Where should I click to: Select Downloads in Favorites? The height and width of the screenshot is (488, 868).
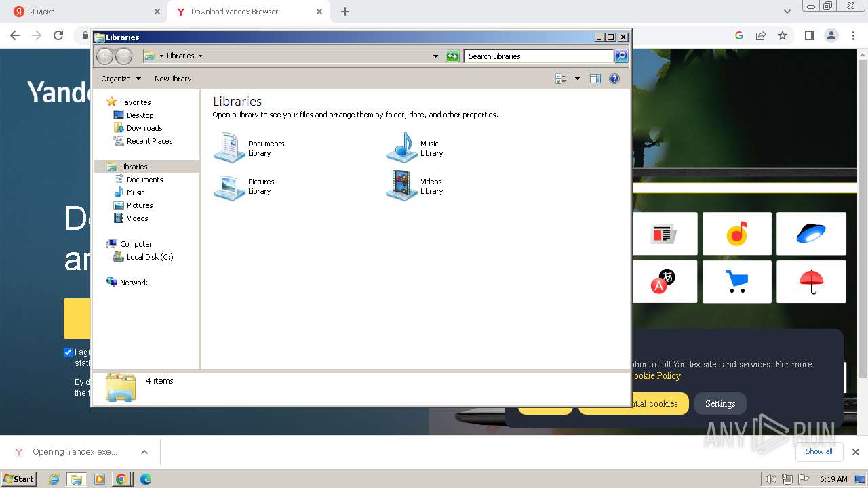click(x=144, y=128)
